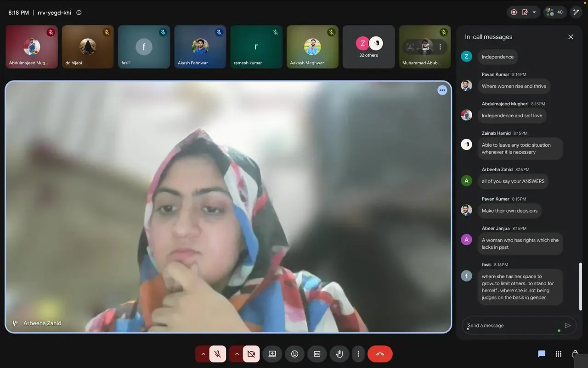Select Akash Pahnwar's video tile
This screenshot has width=588, height=368.
tap(200, 47)
